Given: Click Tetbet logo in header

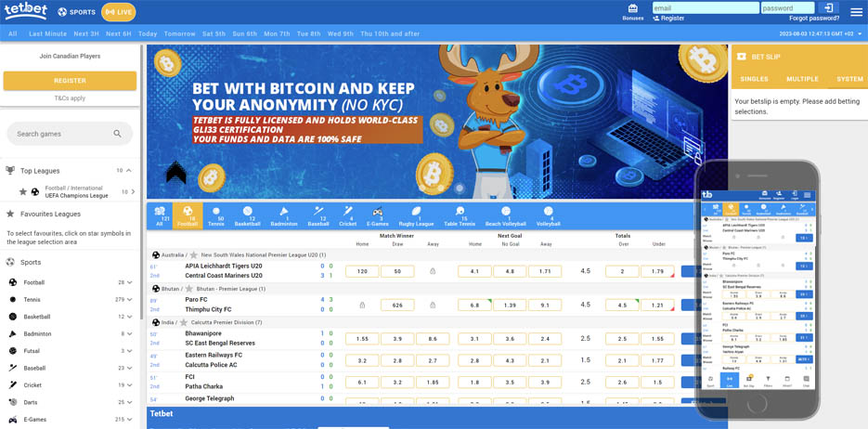Looking at the screenshot, I should pos(25,11).
